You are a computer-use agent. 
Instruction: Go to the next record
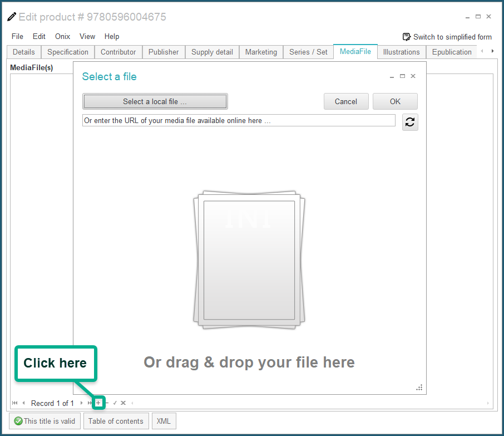tap(81, 403)
